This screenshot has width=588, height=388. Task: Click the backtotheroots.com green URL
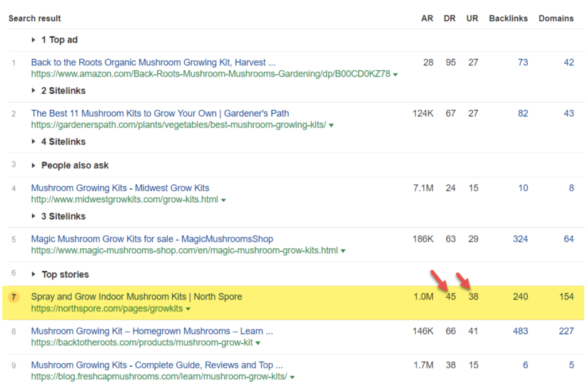[x=142, y=343]
